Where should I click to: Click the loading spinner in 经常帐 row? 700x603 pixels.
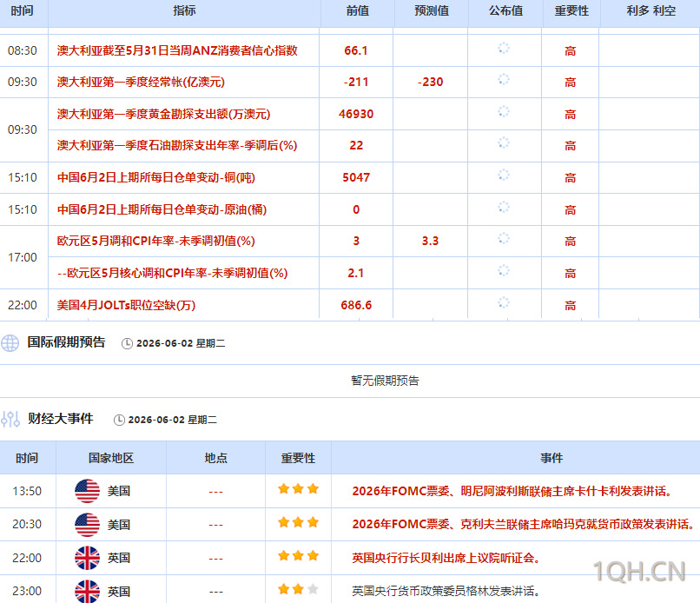coord(504,80)
